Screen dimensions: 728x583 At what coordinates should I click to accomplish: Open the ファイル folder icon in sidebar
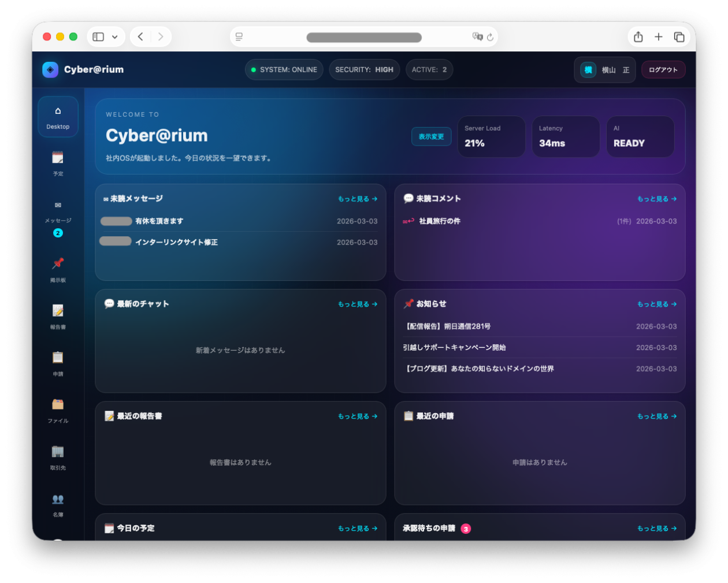tap(58, 404)
